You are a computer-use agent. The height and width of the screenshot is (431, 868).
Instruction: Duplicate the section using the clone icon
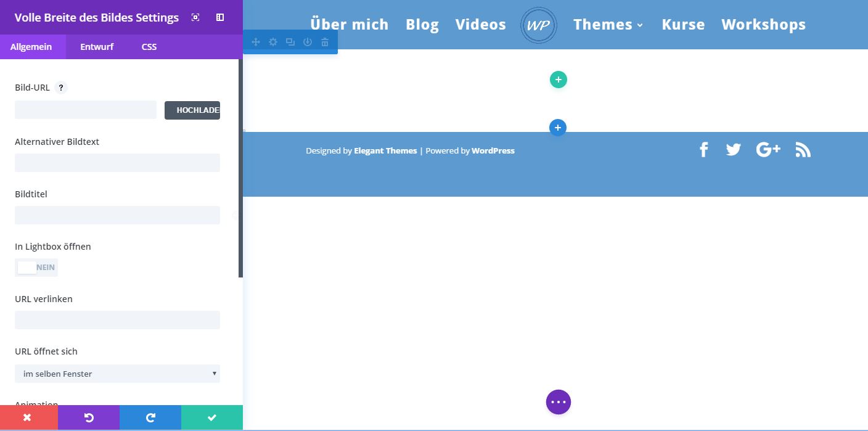290,42
